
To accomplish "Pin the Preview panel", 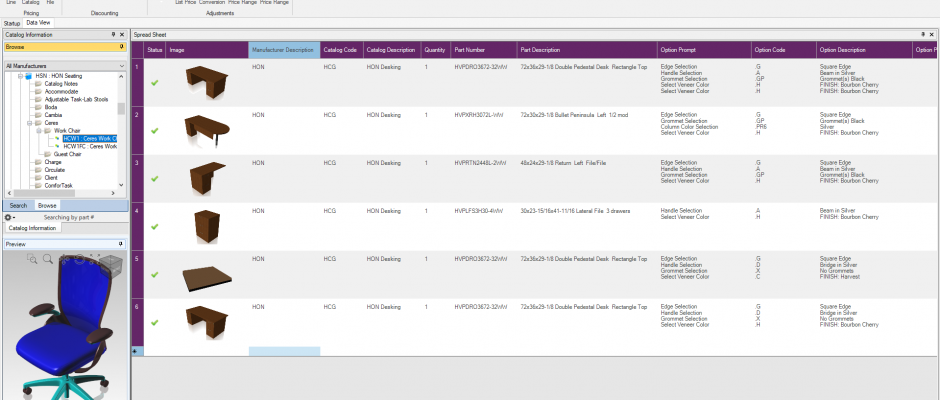I will coord(122,244).
